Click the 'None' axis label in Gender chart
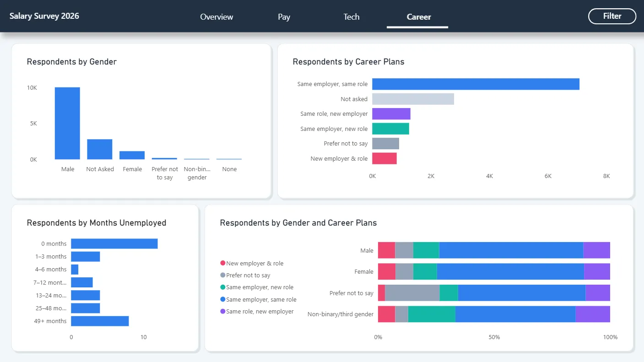This screenshot has height=362, width=644. pos(229,169)
